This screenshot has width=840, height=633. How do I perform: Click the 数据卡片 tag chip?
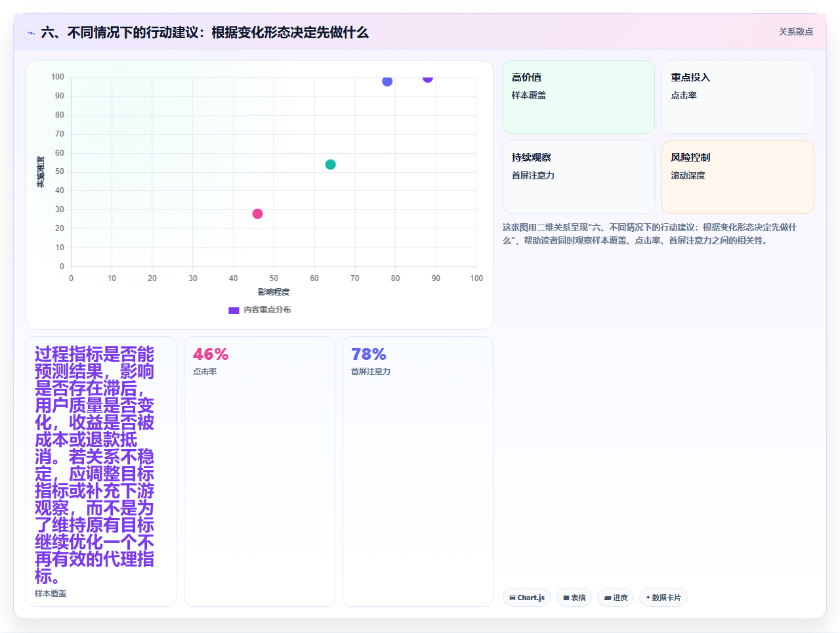(x=663, y=598)
